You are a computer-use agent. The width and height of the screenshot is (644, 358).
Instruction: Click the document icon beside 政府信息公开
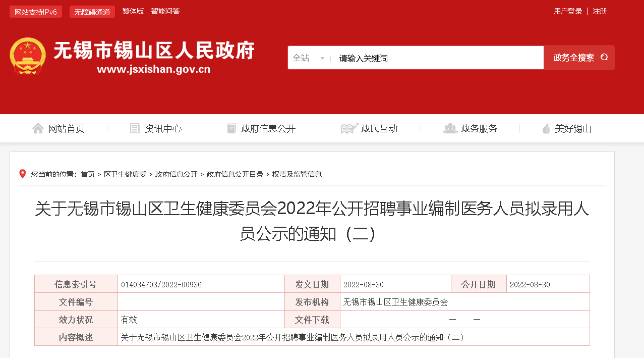tap(231, 128)
